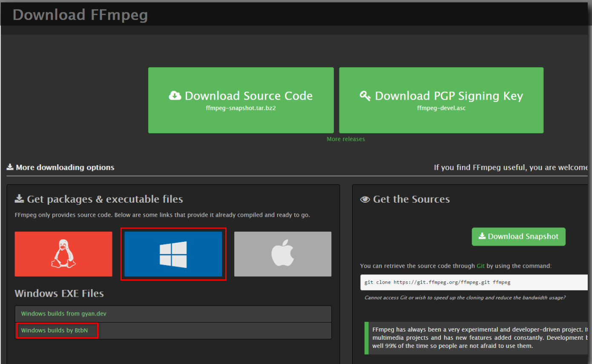The image size is (592, 364).
Task: Click the download icon beside More downloading options
Action: 10,167
